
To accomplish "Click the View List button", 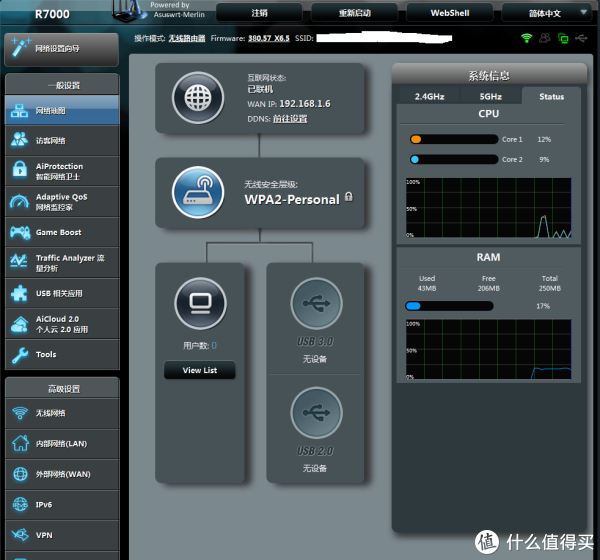I will tap(200, 370).
